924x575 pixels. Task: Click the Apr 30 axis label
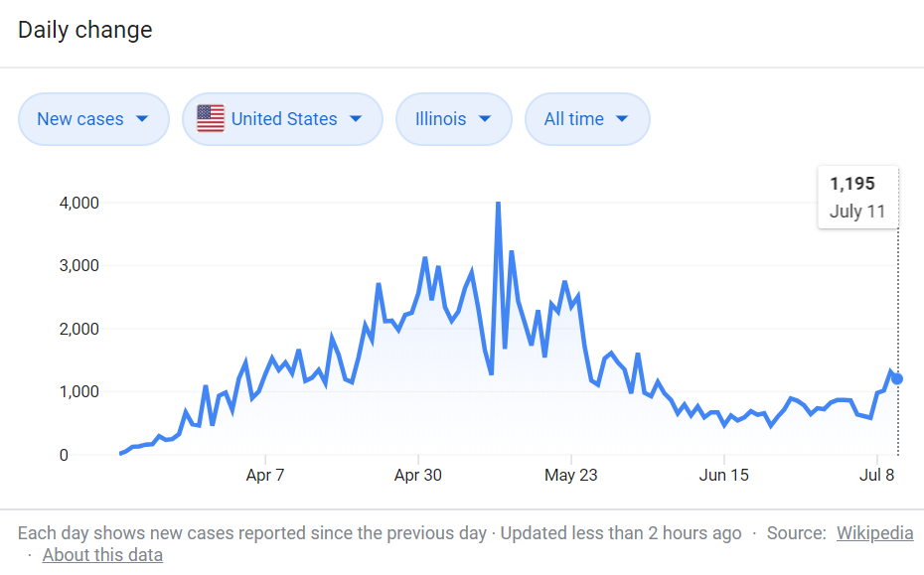pyautogui.click(x=418, y=476)
